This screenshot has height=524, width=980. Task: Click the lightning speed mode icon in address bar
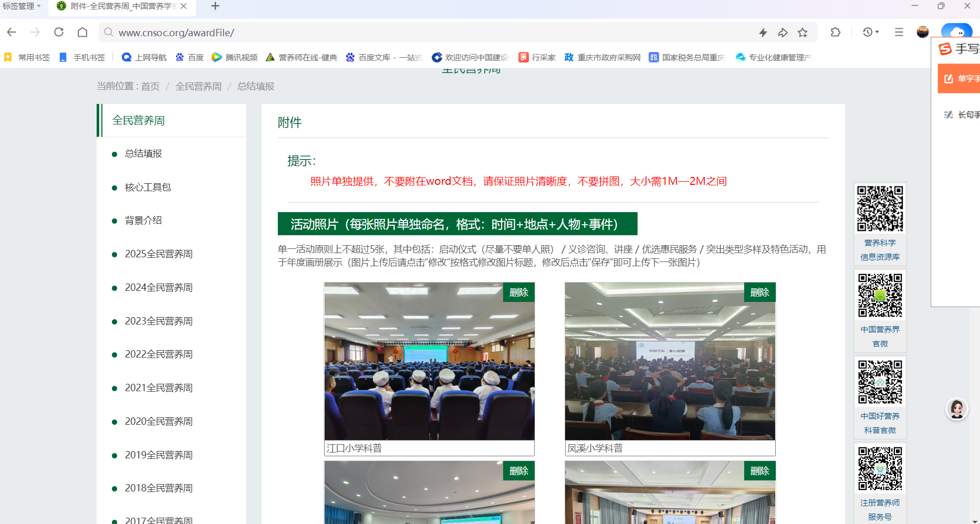tap(763, 33)
